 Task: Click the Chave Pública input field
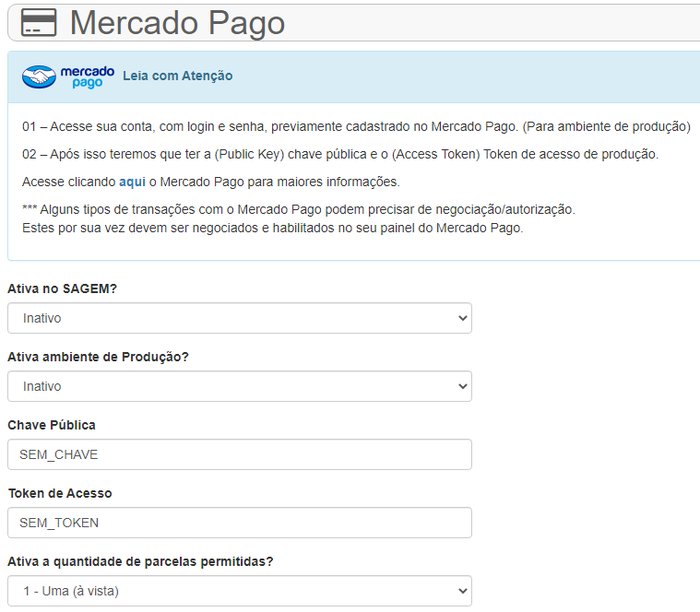(x=240, y=454)
